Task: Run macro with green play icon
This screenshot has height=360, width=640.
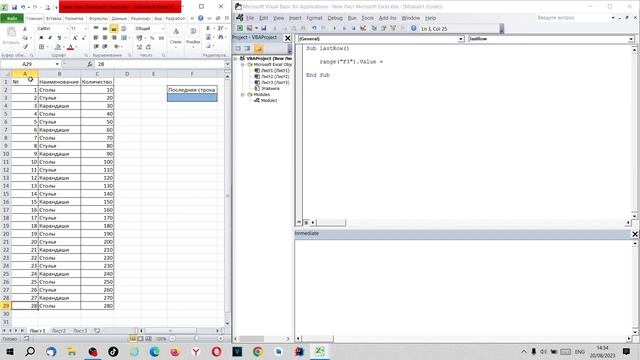Action: point(334,28)
